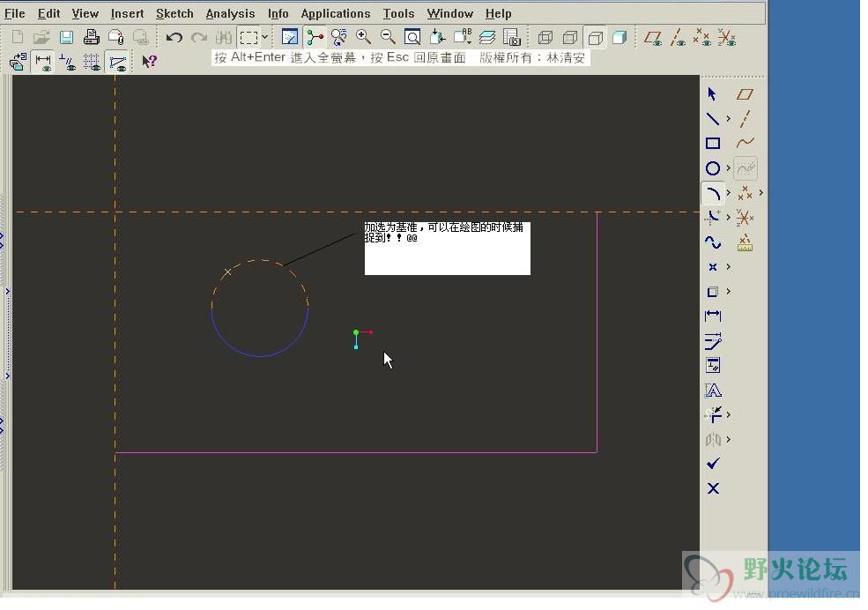Image resolution: width=868 pixels, height=610 pixels.
Task: Select the Dimension creation tool
Action: pyautogui.click(x=712, y=316)
